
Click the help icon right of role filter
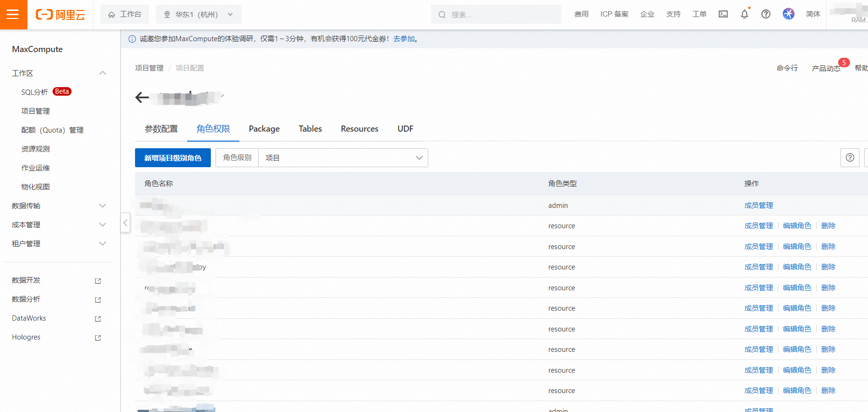tap(850, 158)
